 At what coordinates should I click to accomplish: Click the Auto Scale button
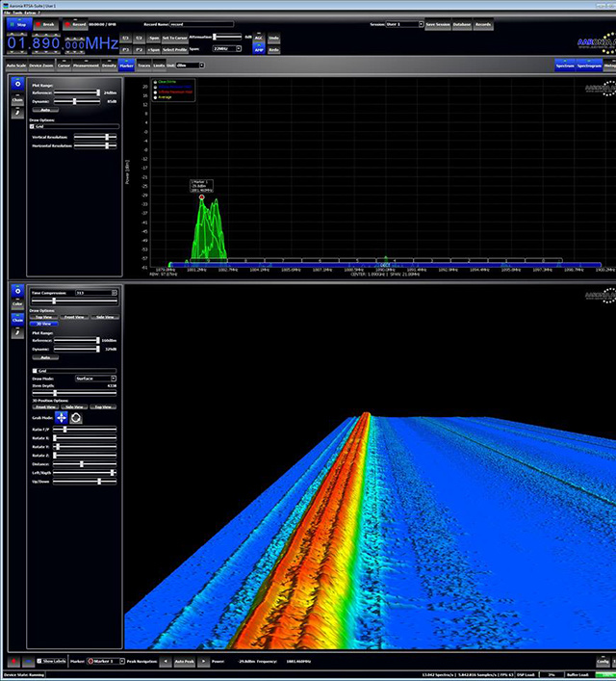coord(16,65)
